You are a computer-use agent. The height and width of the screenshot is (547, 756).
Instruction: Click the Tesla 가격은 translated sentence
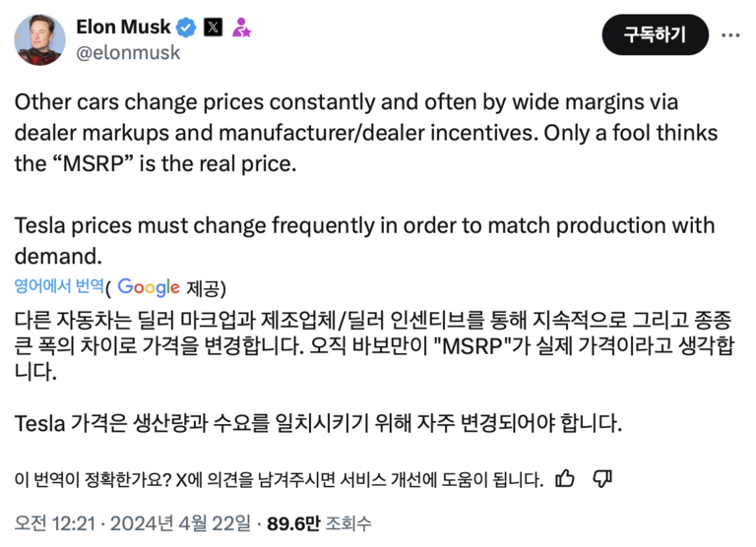pos(318,423)
